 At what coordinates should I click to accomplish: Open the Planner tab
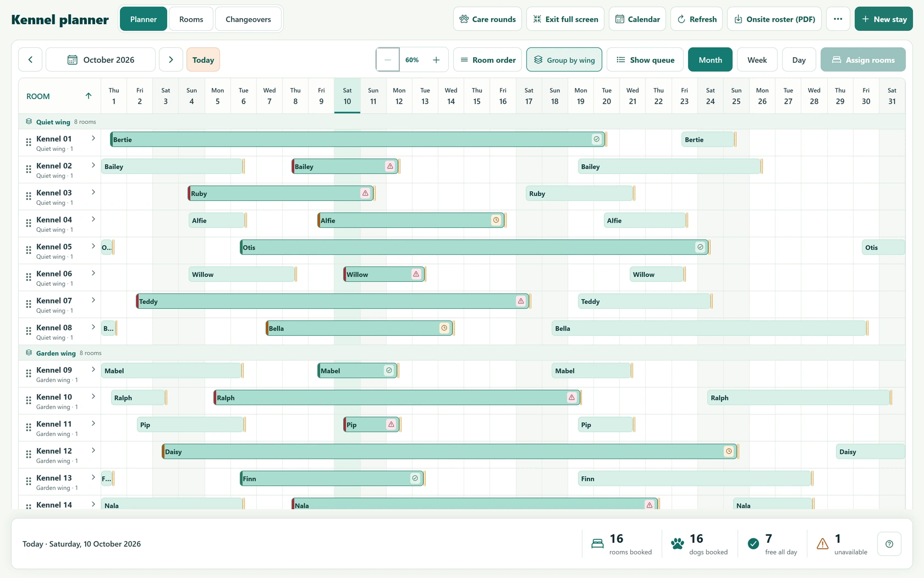click(x=144, y=19)
